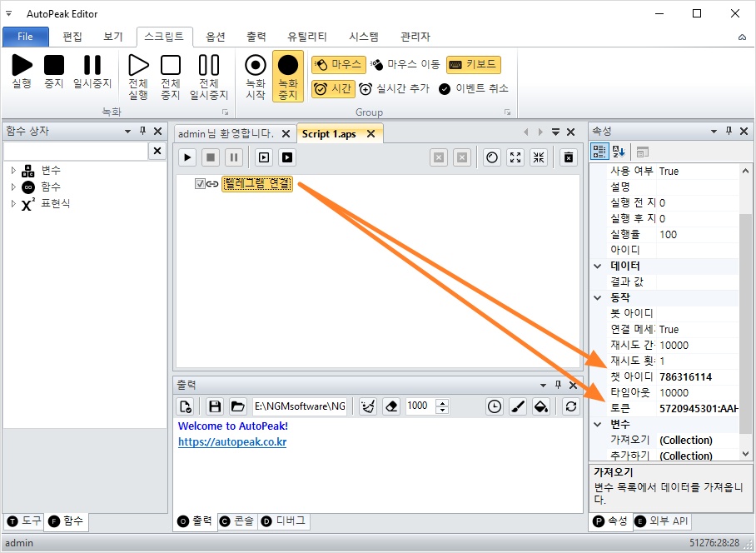Viewport: 756px width, 553px height.
Task: Click categorized view icon in 속성 panel
Action: click(599, 152)
